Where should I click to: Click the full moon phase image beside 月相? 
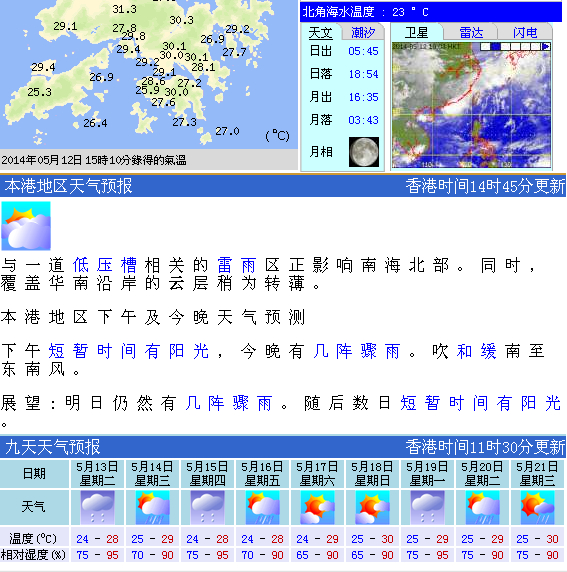364,152
